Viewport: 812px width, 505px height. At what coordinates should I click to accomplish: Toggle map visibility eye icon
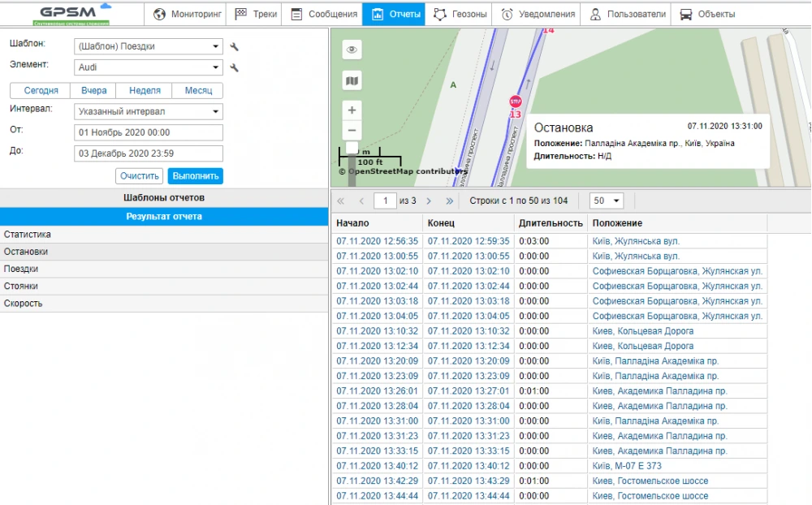coord(352,50)
